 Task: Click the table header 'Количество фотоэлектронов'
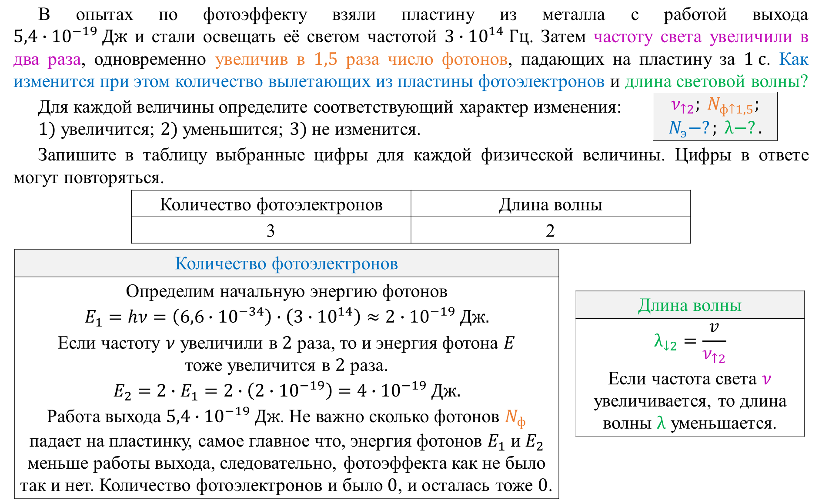tap(271, 204)
